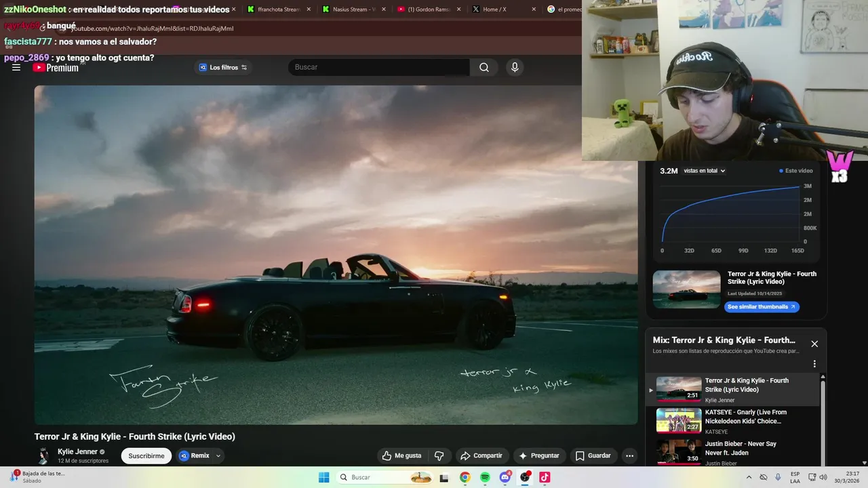Image resolution: width=868 pixels, height=488 pixels.
Task: Open the Mix playlist three-dot options
Action: click(814, 364)
